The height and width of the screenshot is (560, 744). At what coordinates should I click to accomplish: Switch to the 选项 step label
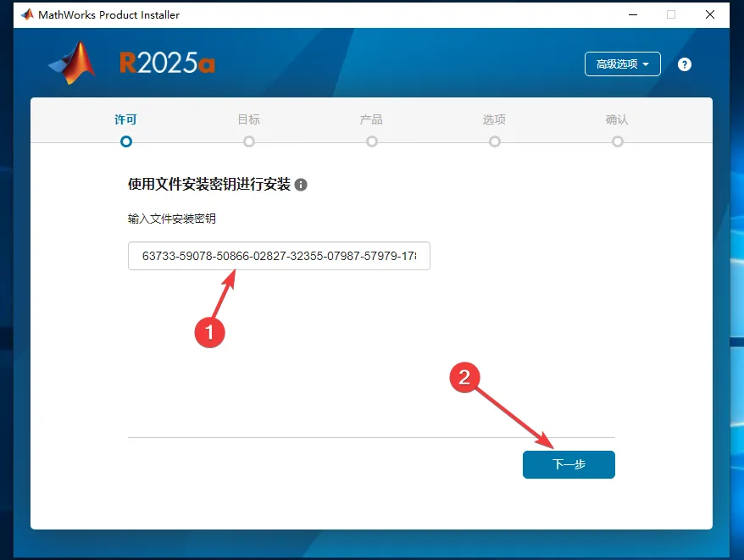click(x=494, y=119)
